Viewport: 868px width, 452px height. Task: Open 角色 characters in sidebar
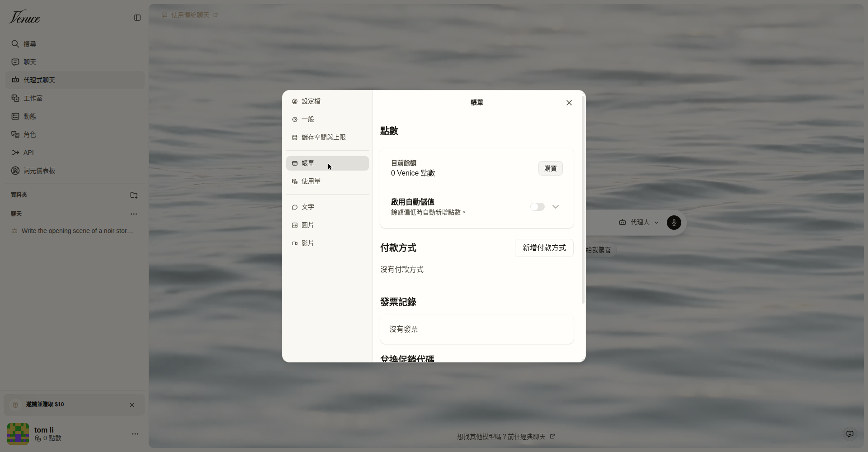tap(75, 134)
